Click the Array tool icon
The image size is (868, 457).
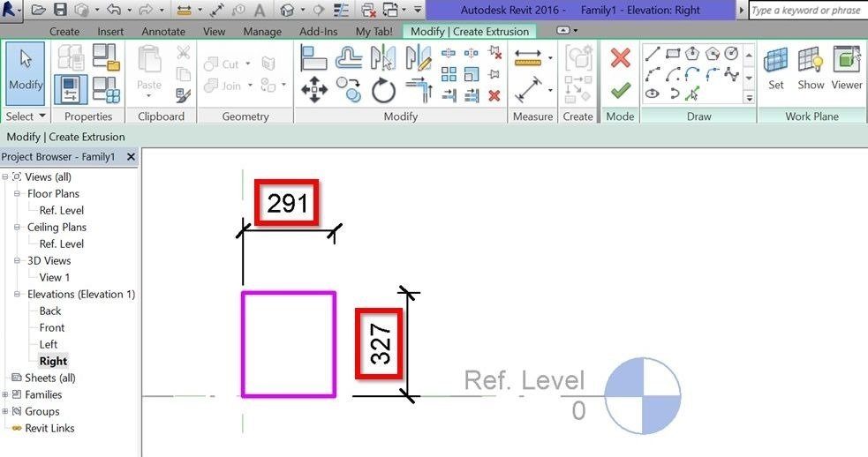[x=449, y=74]
